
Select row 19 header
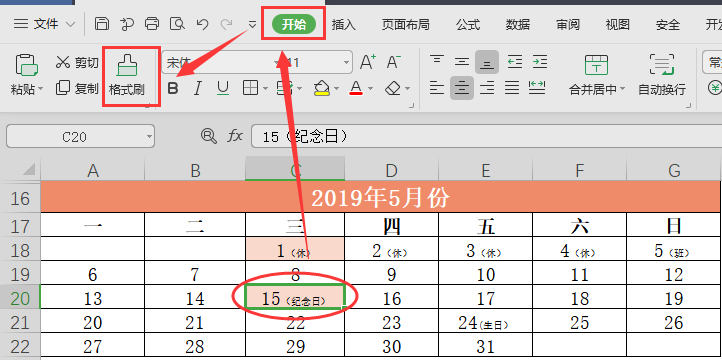[20, 275]
